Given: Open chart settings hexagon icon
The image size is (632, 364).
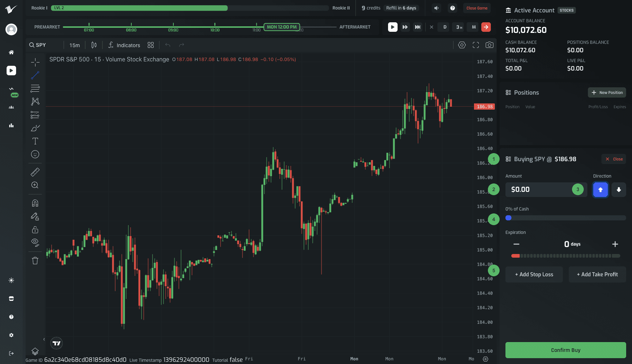Looking at the screenshot, I should 462,45.
